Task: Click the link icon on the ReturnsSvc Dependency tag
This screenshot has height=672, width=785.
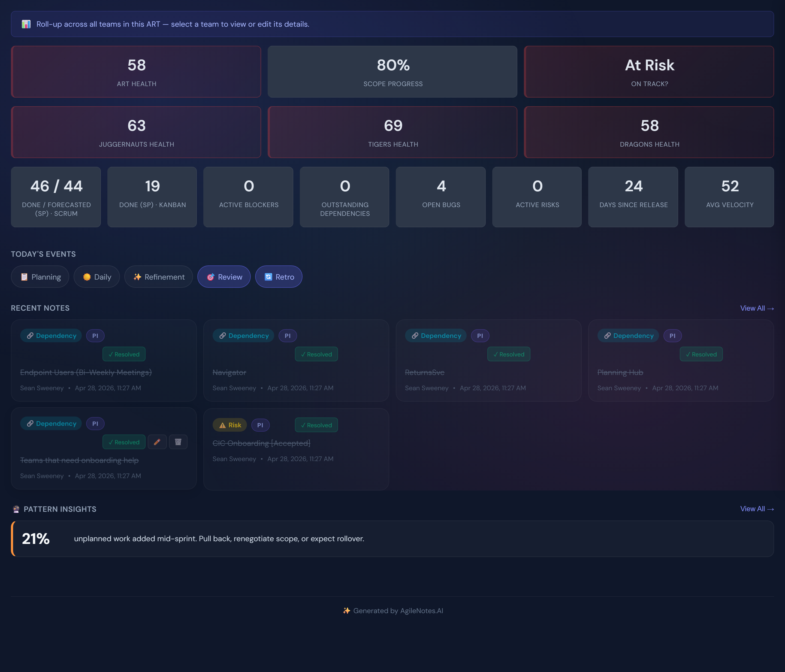Action: [415, 336]
